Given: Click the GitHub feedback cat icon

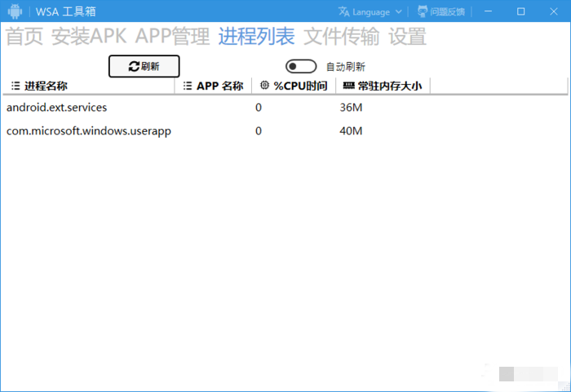Looking at the screenshot, I should tap(423, 11).
